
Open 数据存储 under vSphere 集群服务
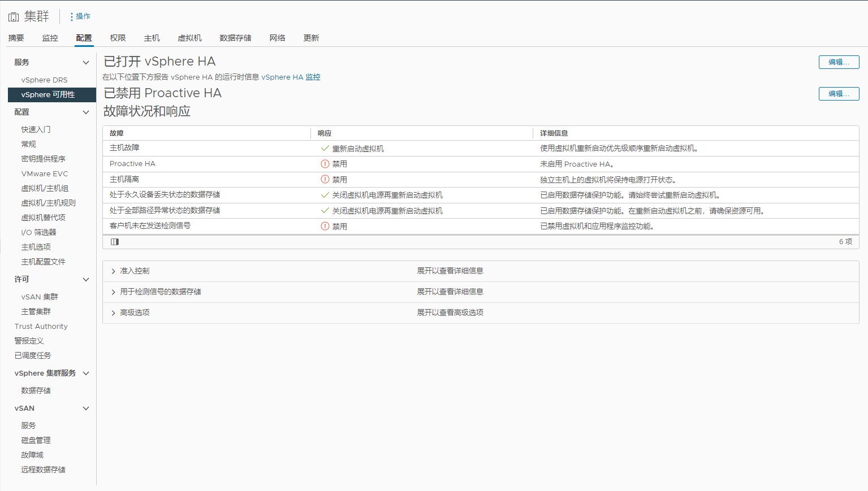(x=36, y=390)
